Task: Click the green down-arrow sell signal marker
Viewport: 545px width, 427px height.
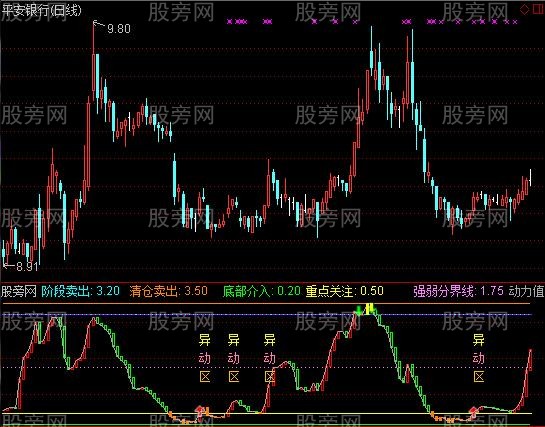Action: (x=359, y=310)
